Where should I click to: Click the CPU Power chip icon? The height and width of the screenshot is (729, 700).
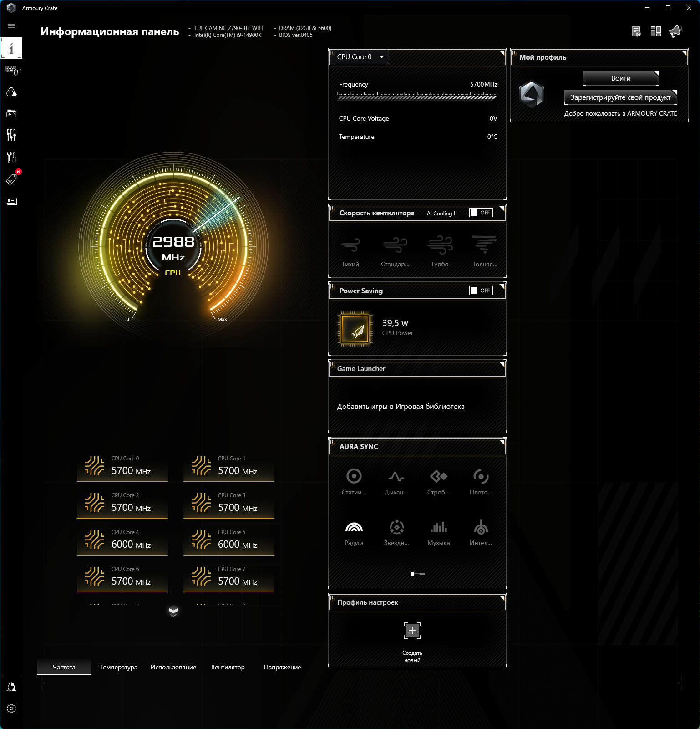tap(355, 329)
